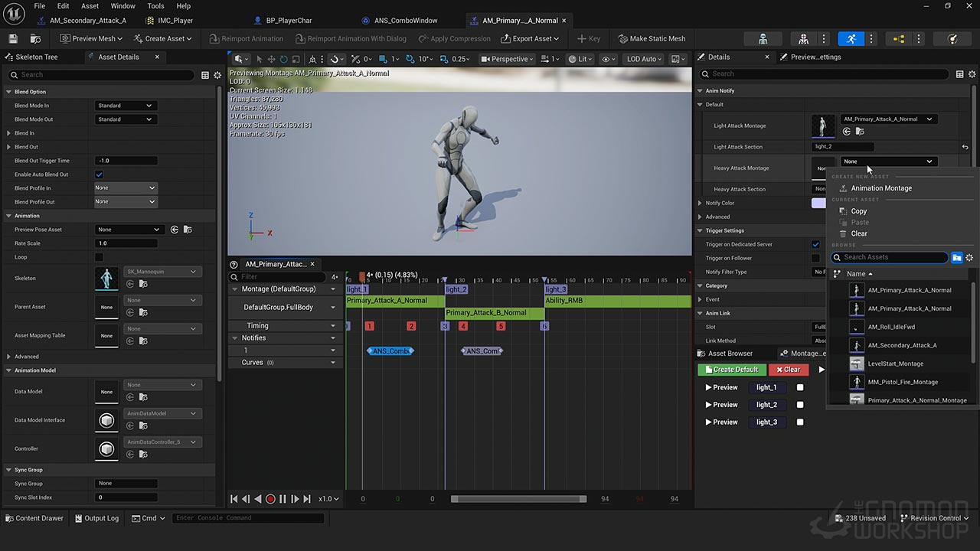Viewport: 980px width, 551px height.
Task: Click the light_2 section marker in timeline
Action: point(456,289)
